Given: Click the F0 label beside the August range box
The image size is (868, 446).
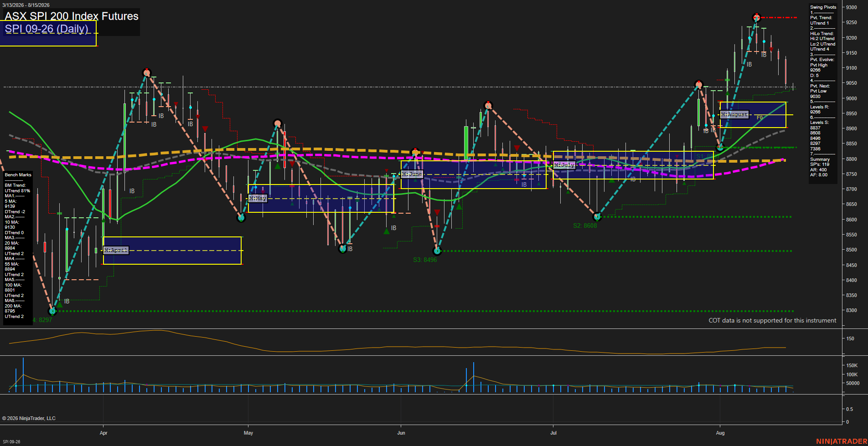Looking at the screenshot, I should coord(759,118).
